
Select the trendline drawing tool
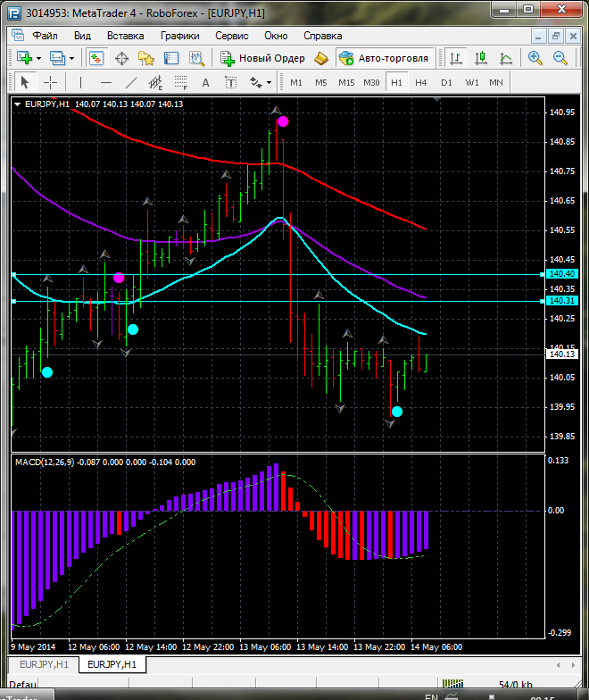click(131, 82)
